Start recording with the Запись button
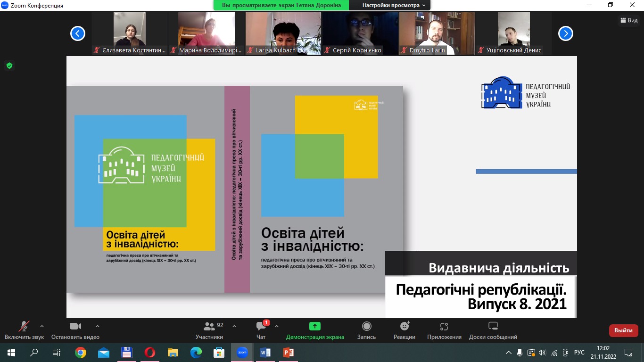This screenshot has width=644, height=362. (366, 330)
